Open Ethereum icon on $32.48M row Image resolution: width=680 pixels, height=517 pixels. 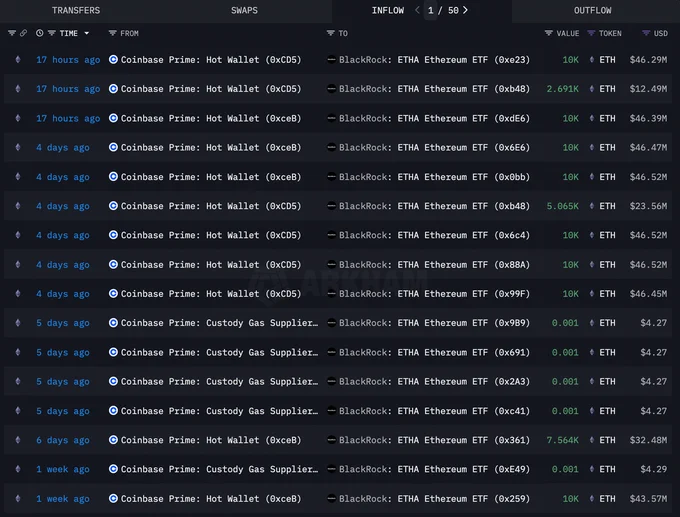tap(18, 440)
